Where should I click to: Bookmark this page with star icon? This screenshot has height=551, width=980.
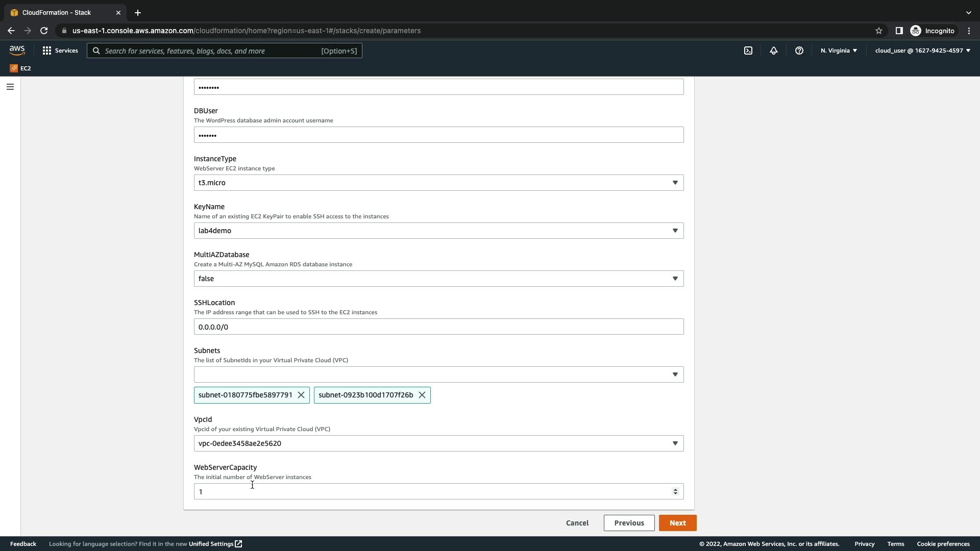(878, 31)
